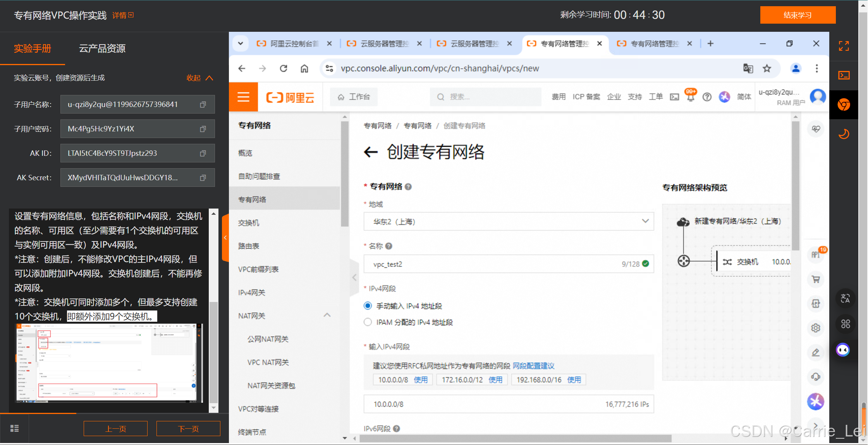This screenshot has height=445, width=868.
Task: Copy the AK ID value
Action: tap(203, 154)
